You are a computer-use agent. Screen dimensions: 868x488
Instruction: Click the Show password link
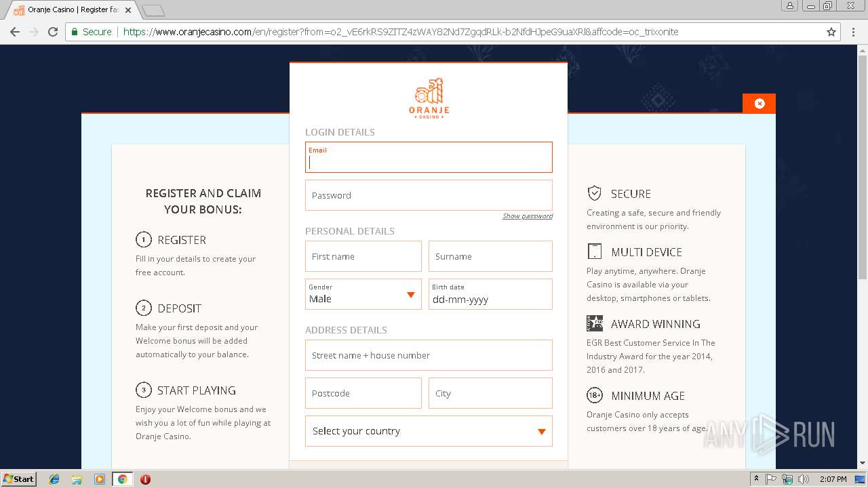pyautogui.click(x=527, y=216)
